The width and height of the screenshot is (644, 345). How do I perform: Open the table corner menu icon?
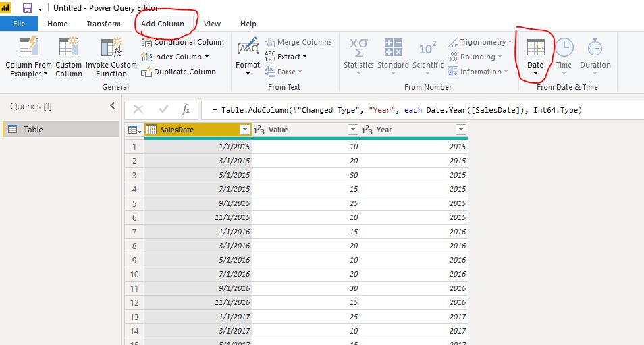(x=134, y=130)
